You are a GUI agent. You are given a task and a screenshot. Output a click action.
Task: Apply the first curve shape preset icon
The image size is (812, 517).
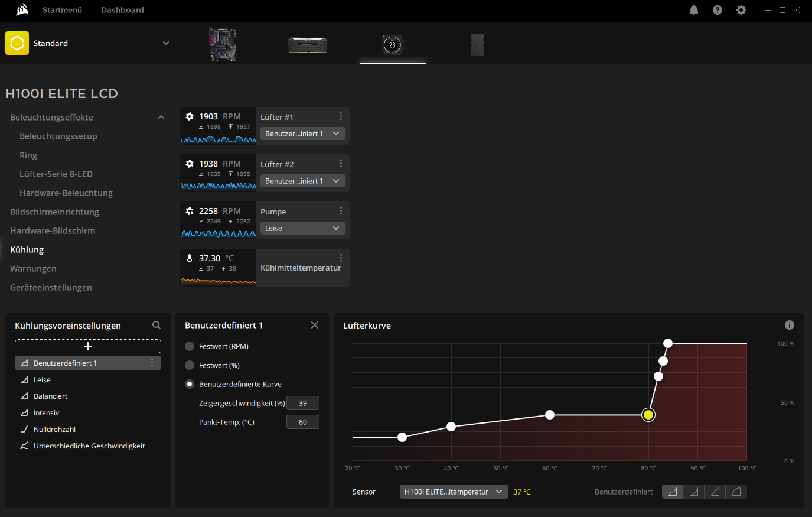tap(673, 492)
